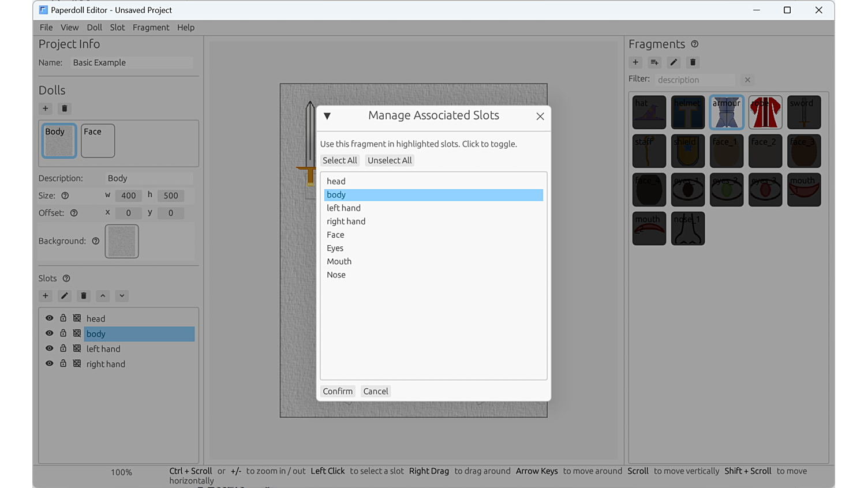This screenshot has width=868, height=488.
Task: Toggle visibility eye of head slot
Action: tap(50, 318)
